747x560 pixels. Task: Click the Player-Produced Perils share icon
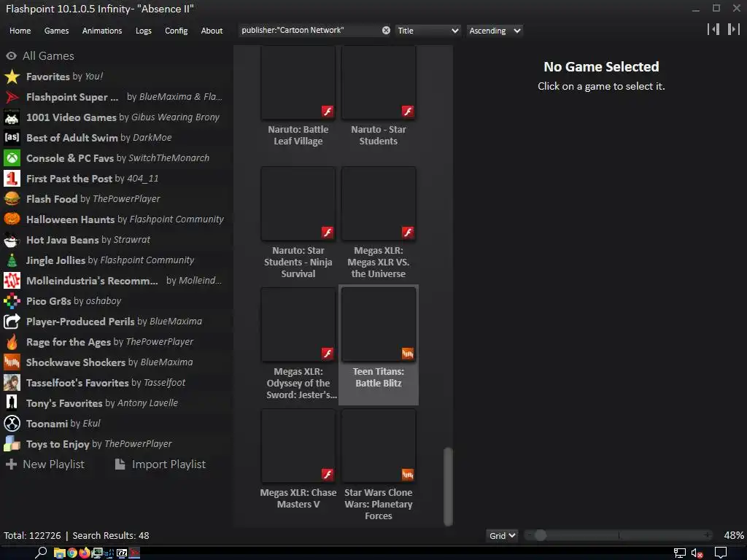click(x=12, y=322)
